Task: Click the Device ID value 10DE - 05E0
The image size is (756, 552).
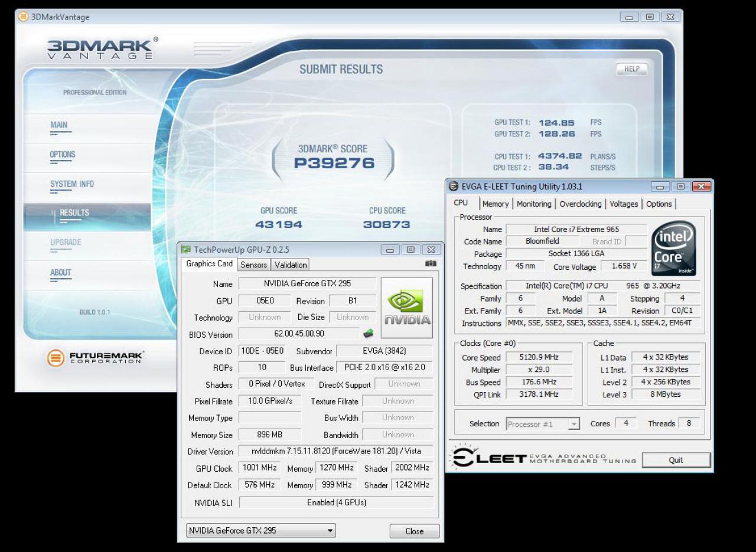Action: point(262,351)
